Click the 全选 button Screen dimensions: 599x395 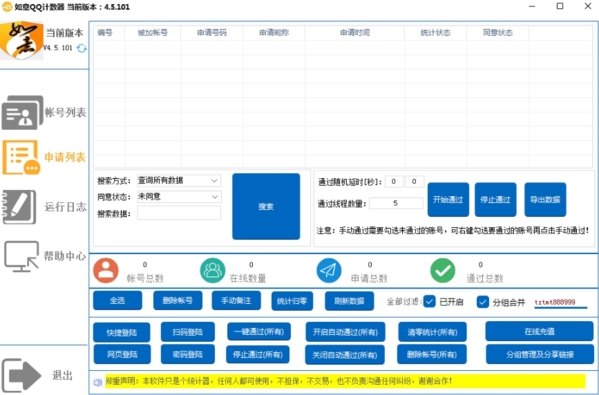coord(118,301)
